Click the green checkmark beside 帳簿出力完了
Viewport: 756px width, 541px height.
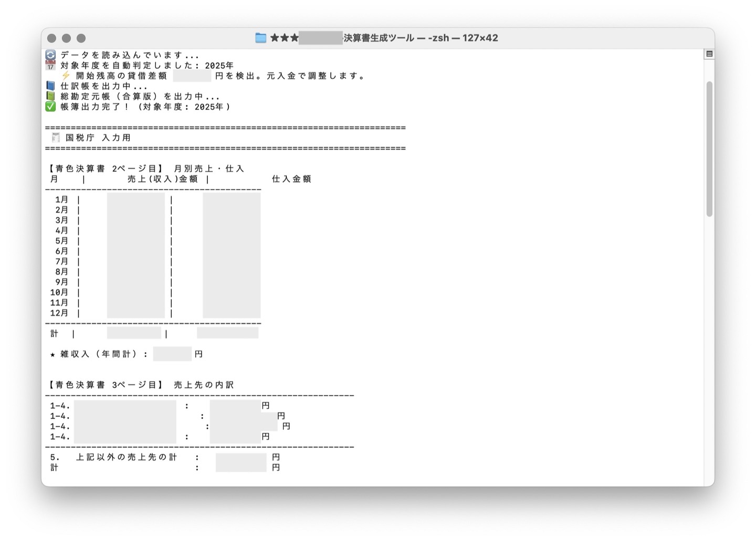tap(50, 107)
